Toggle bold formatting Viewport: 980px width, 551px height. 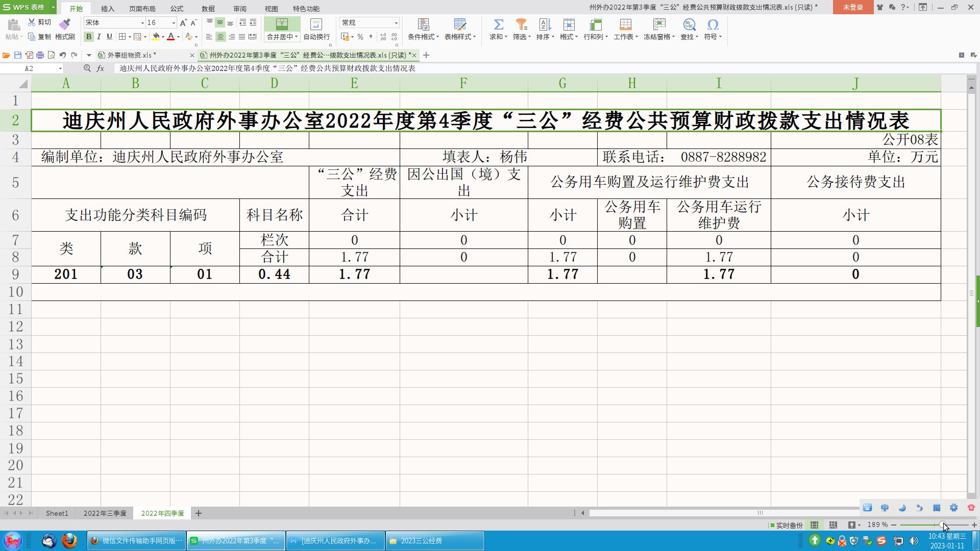(88, 36)
